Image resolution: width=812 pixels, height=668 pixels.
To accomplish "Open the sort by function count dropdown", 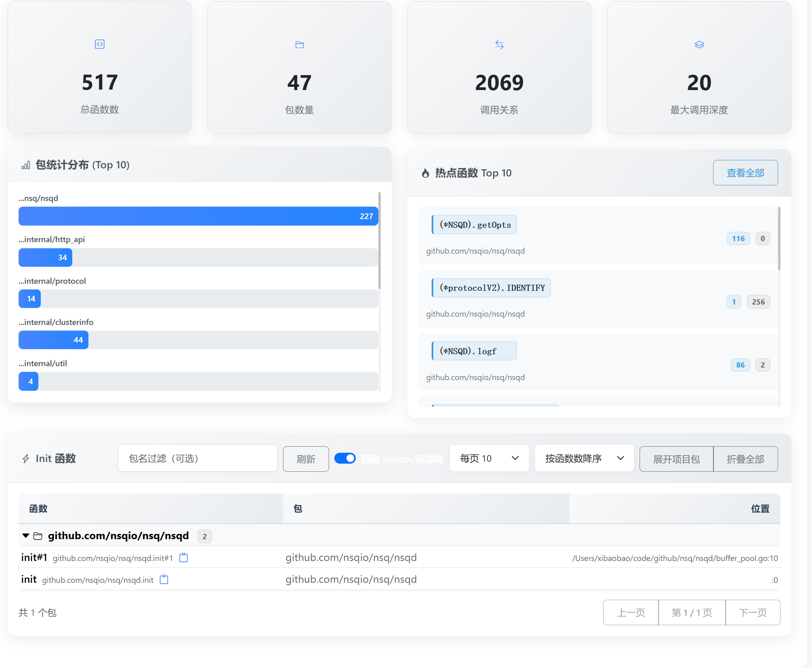I will pyautogui.click(x=584, y=458).
